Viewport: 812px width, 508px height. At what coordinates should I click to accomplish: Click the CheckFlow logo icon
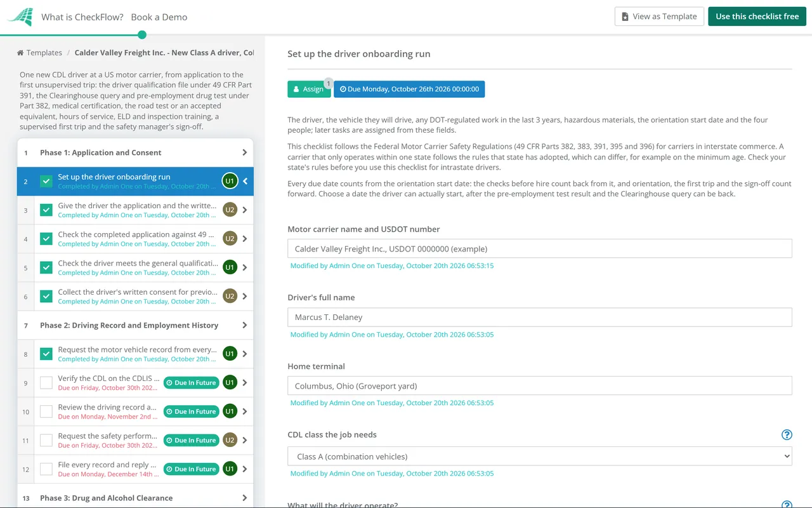(x=20, y=17)
